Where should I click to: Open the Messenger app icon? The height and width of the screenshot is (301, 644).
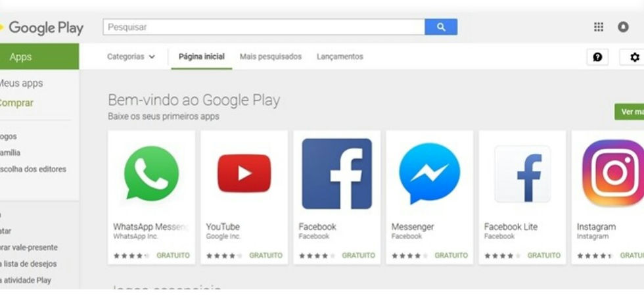tap(430, 174)
